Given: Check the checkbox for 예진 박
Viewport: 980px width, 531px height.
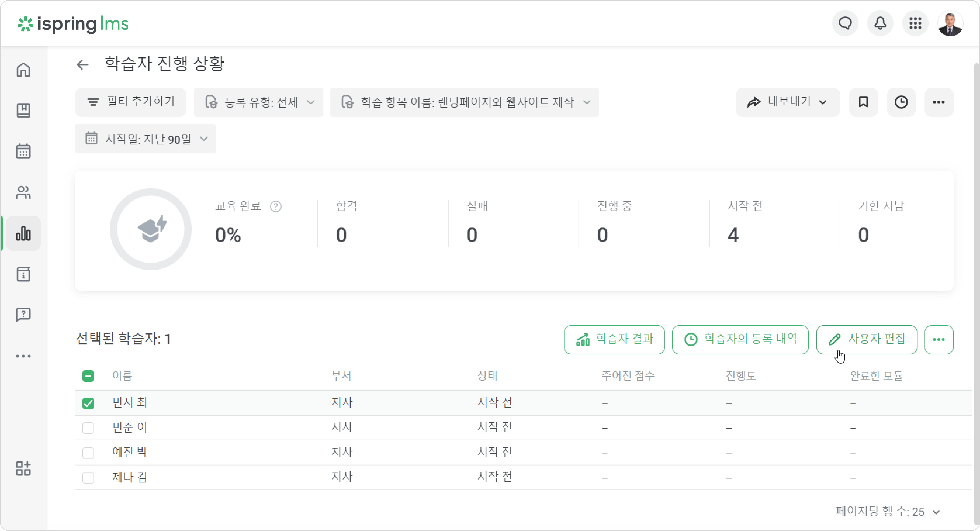Looking at the screenshot, I should 88,453.
